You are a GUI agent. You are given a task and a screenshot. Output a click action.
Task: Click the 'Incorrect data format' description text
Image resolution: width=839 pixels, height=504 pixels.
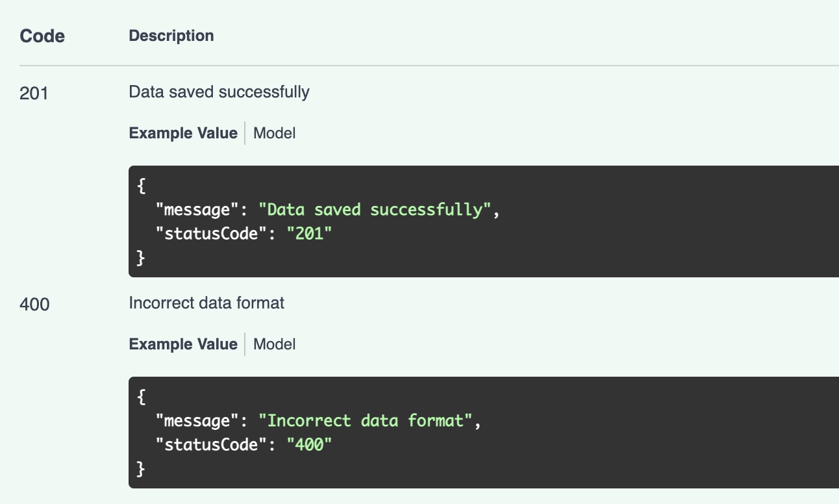point(207,303)
